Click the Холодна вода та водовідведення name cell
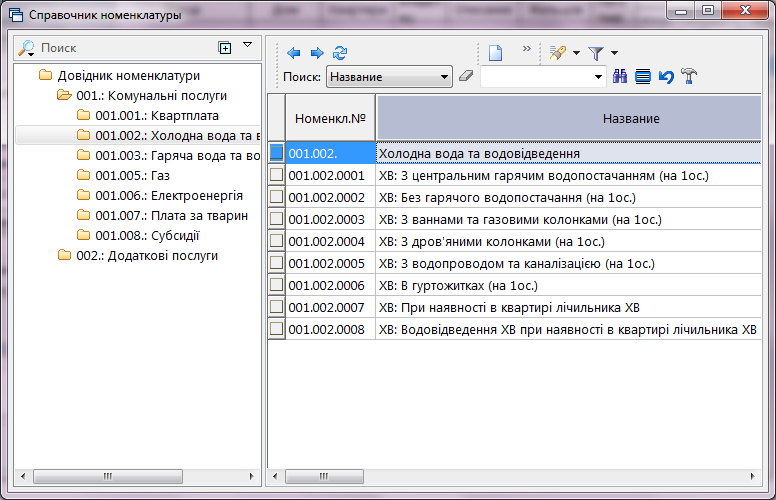Image resolution: width=776 pixels, height=500 pixels. (569, 153)
